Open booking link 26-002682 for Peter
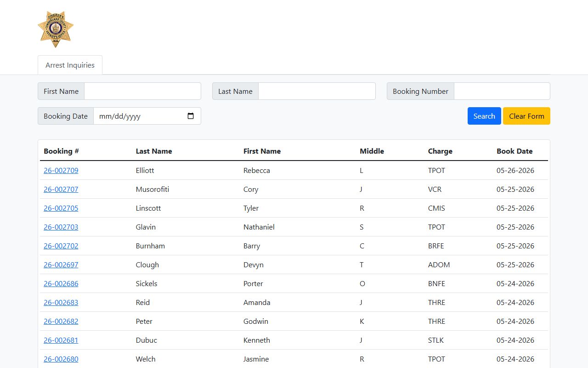 [x=61, y=321]
